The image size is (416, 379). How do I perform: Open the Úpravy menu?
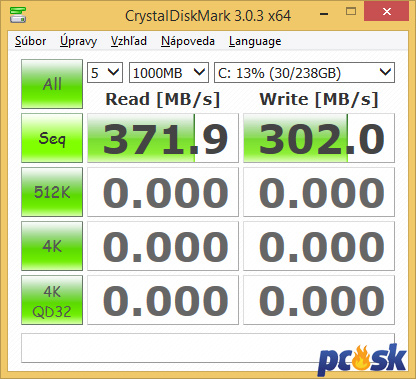pos(78,41)
